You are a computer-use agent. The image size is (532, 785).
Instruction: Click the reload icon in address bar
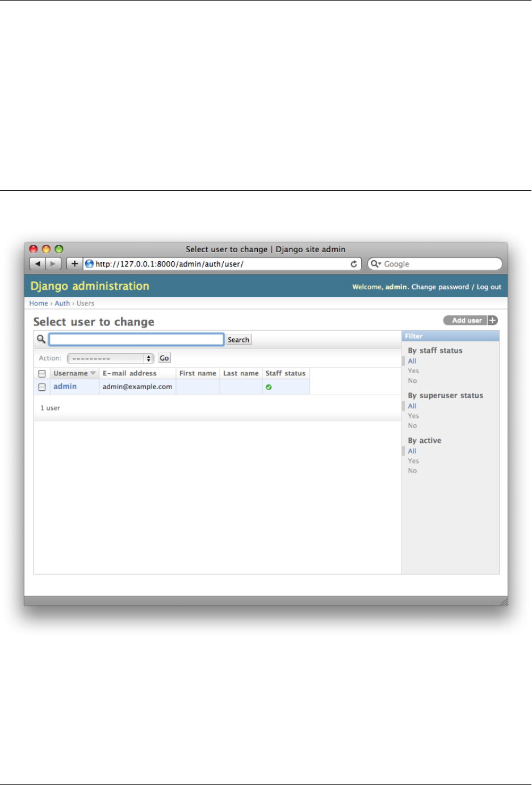(354, 264)
